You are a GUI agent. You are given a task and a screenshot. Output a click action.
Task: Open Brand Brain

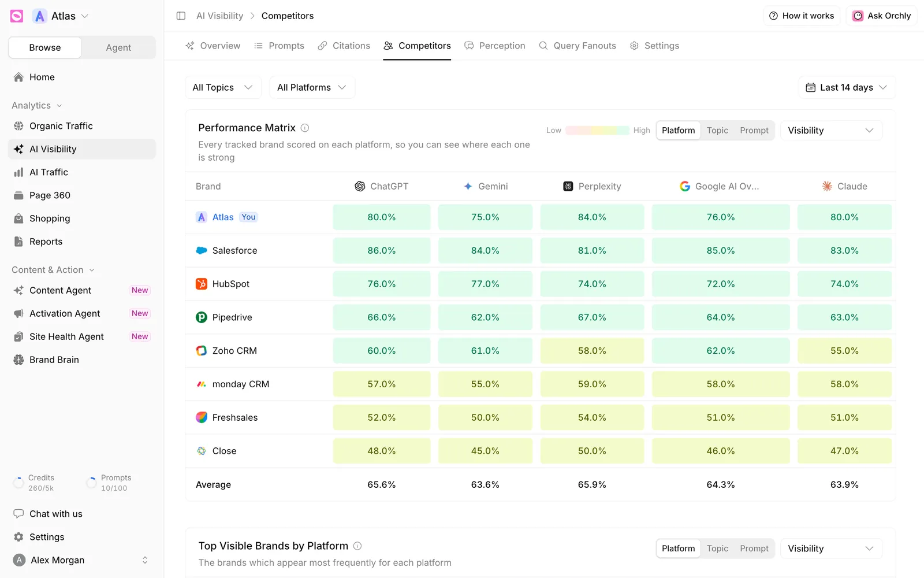pyautogui.click(x=82, y=360)
